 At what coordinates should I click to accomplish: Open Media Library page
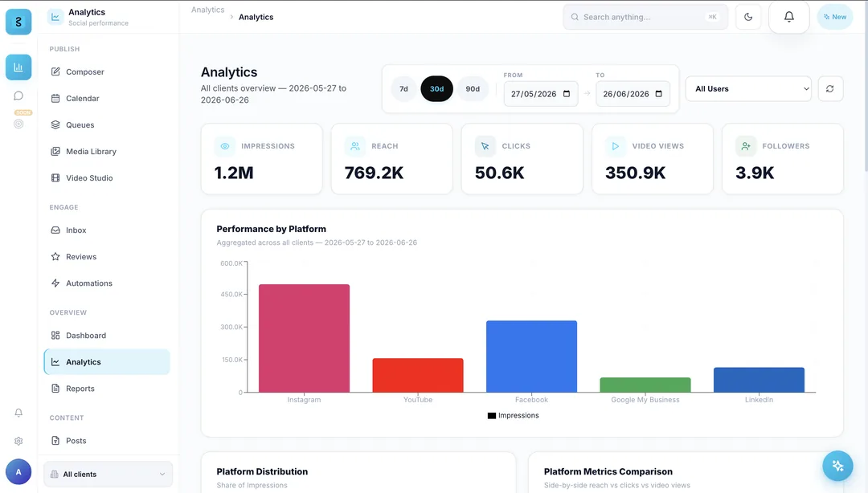coord(107,151)
